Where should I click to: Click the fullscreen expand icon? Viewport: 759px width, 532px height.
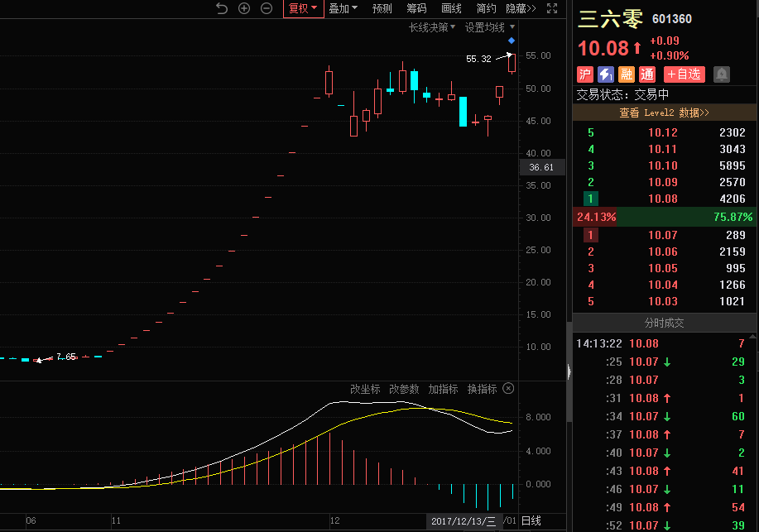coord(552,8)
